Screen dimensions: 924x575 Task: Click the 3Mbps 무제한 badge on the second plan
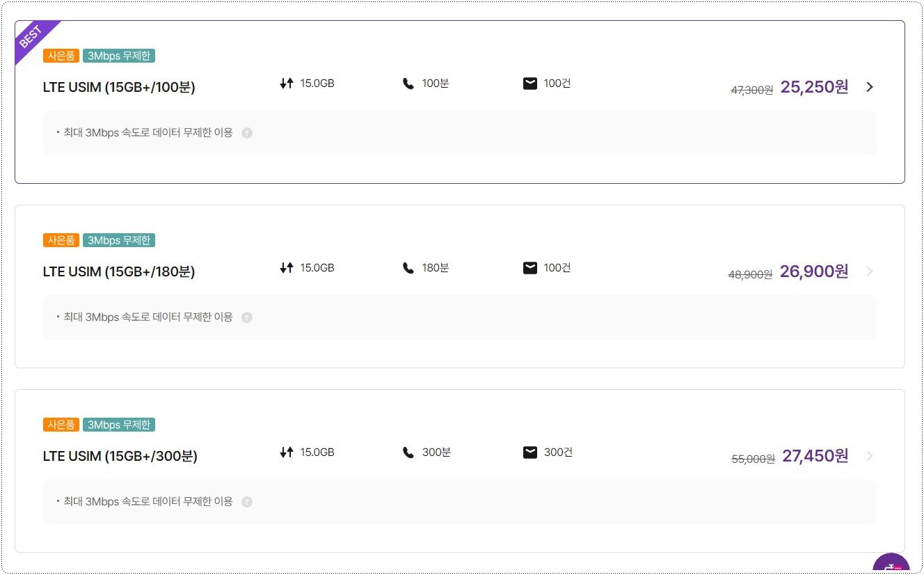pyautogui.click(x=119, y=239)
